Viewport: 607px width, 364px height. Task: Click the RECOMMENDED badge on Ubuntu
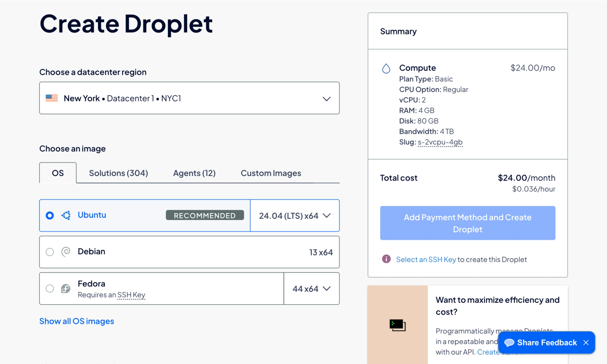pos(205,215)
